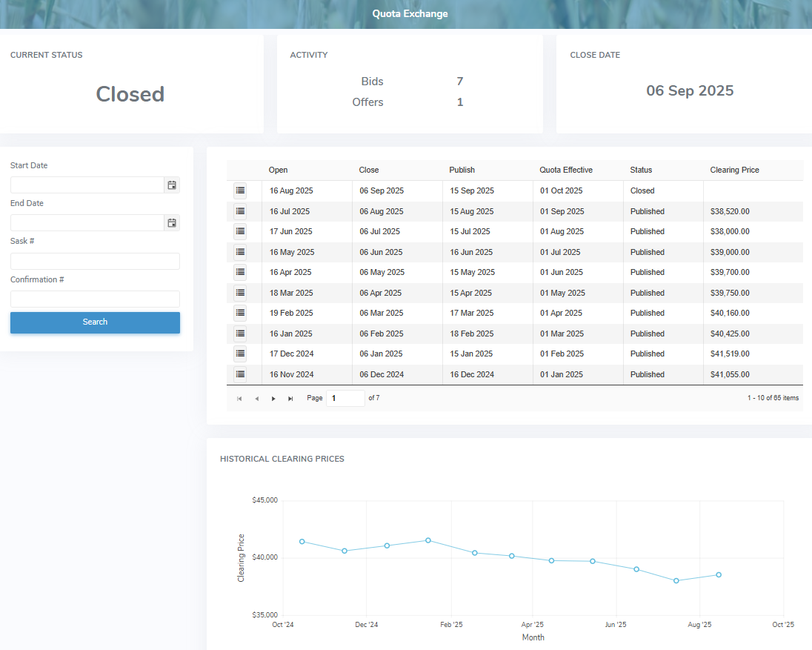Screen dimensions: 812x650
Task: Open details for the 16 Jul 2025 exchange row
Action: coord(239,210)
